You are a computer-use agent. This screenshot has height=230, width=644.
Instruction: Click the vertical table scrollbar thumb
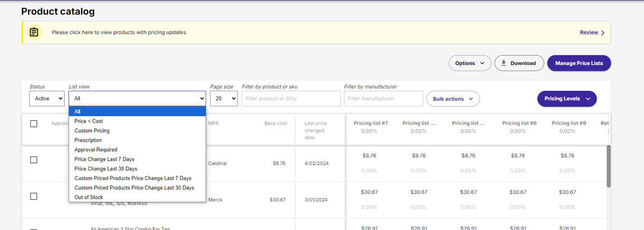pos(609,167)
